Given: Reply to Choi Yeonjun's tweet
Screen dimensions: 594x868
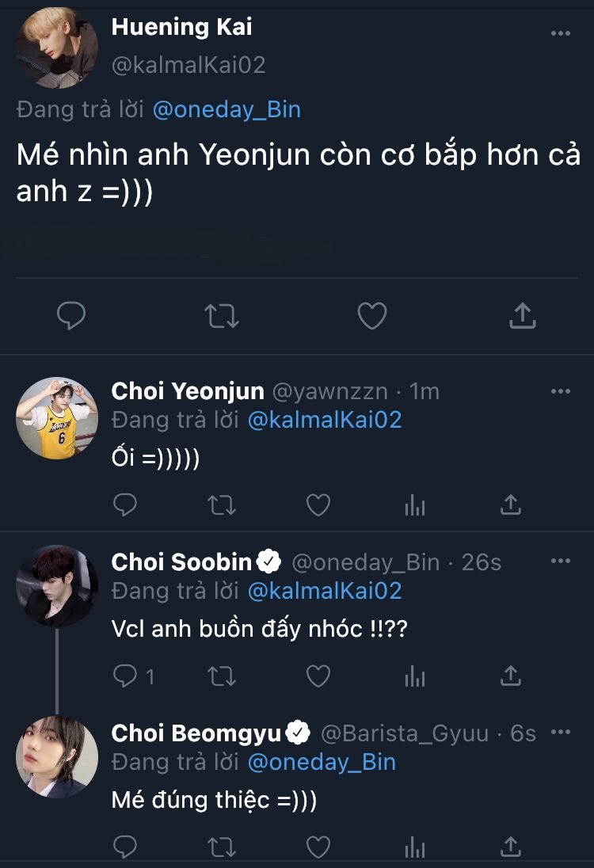Looking at the screenshot, I should (x=125, y=504).
